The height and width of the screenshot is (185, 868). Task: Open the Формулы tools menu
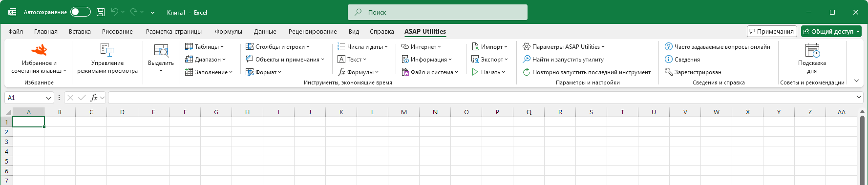point(358,72)
